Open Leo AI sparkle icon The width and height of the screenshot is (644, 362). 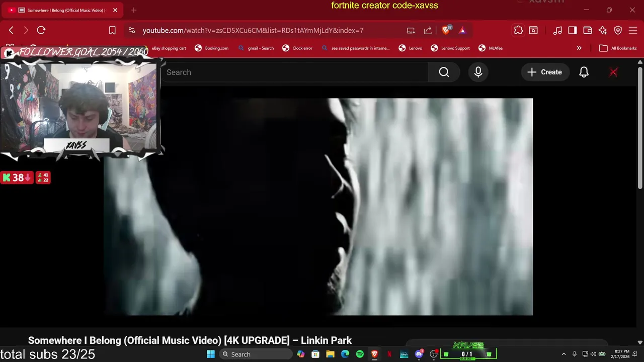(x=603, y=30)
